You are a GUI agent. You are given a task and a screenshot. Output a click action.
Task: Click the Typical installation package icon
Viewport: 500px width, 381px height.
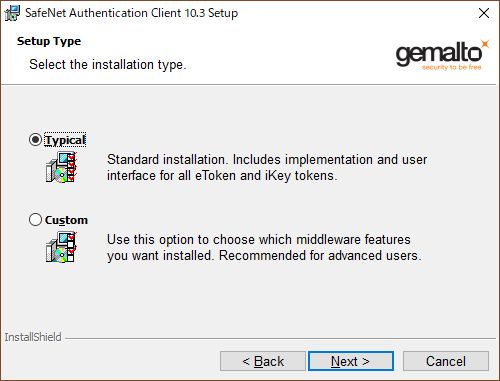tap(61, 167)
